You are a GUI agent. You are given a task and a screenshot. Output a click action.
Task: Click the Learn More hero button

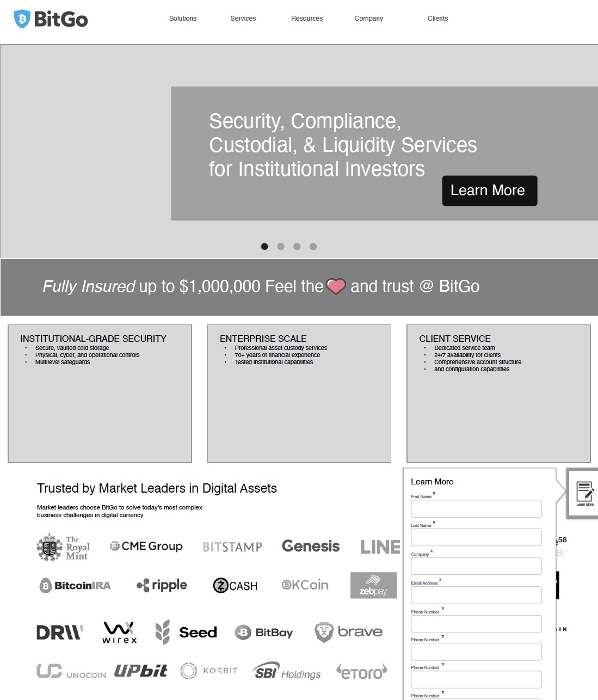click(x=490, y=191)
